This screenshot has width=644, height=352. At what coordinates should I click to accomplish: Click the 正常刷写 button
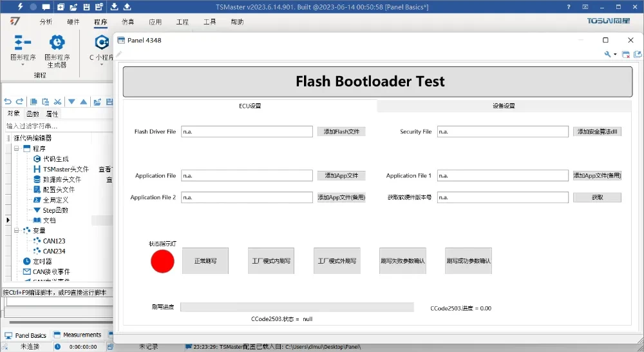(205, 261)
